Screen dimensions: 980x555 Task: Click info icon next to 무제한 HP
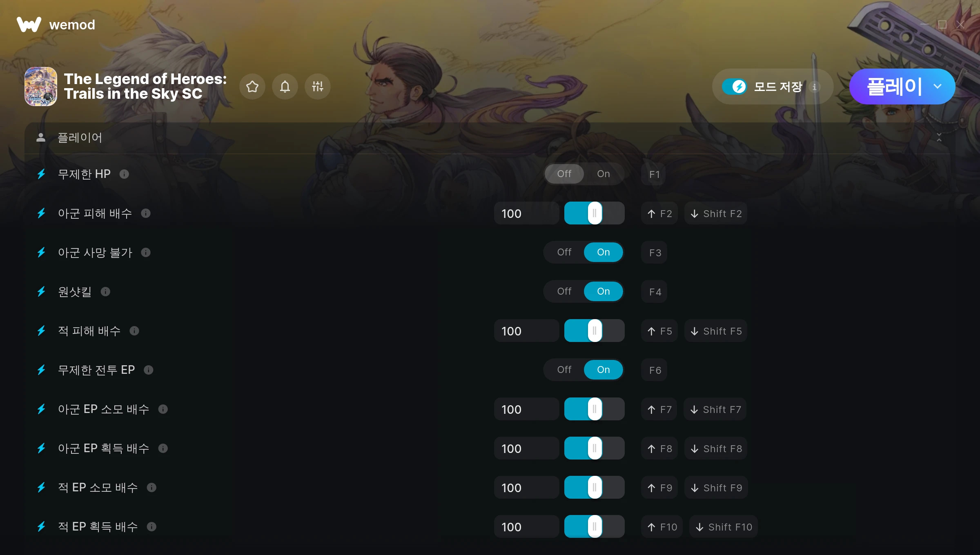pyautogui.click(x=124, y=174)
